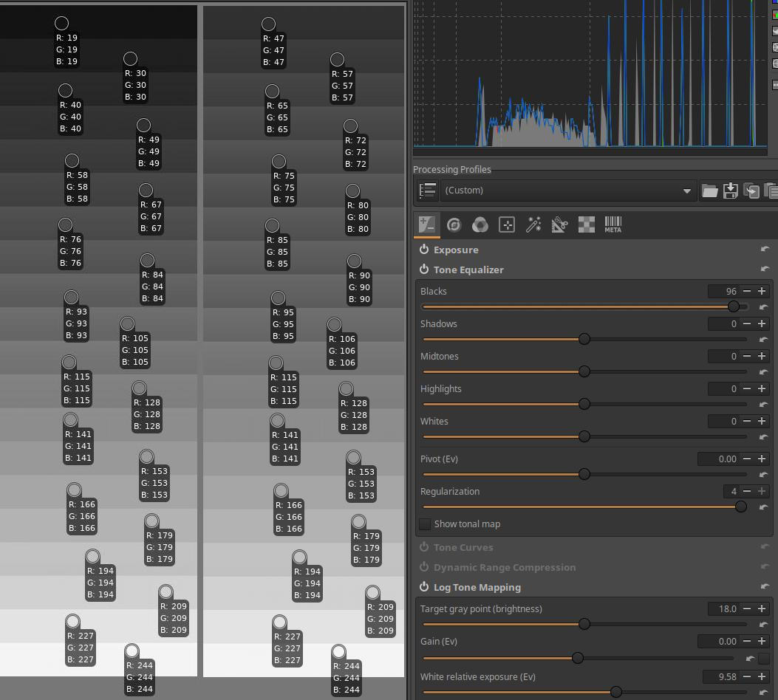Screen dimensions: 778x700
Task: Expand the Exposure section
Action: click(456, 250)
